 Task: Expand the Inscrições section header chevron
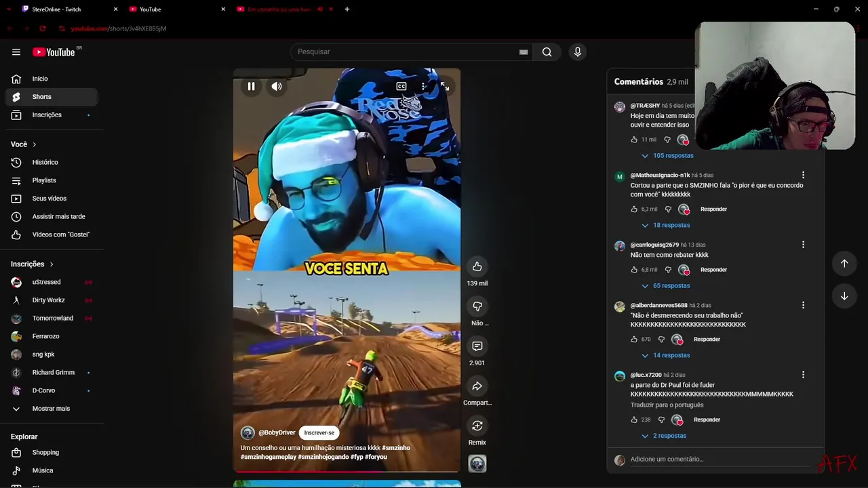tap(52, 264)
